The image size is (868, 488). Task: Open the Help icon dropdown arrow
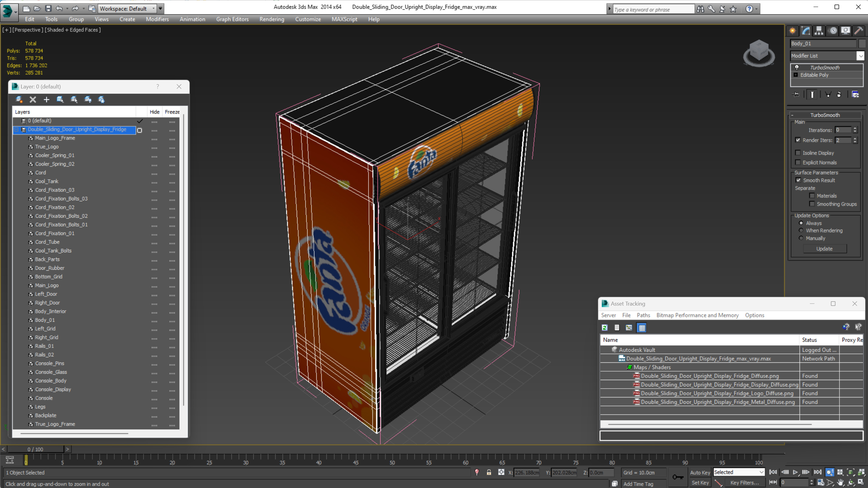[756, 9]
